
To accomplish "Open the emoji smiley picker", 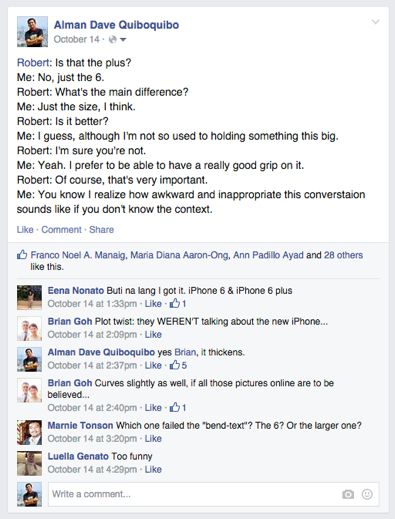I will [x=367, y=494].
